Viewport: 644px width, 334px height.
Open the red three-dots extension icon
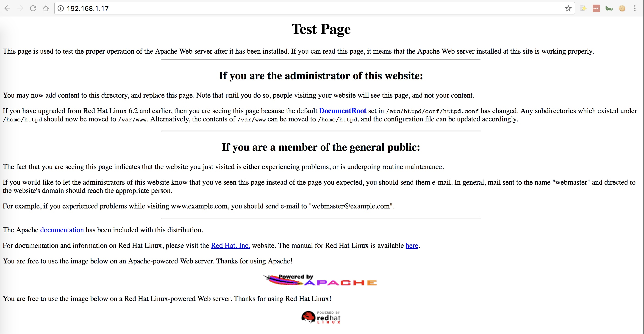(x=596, y=8)
